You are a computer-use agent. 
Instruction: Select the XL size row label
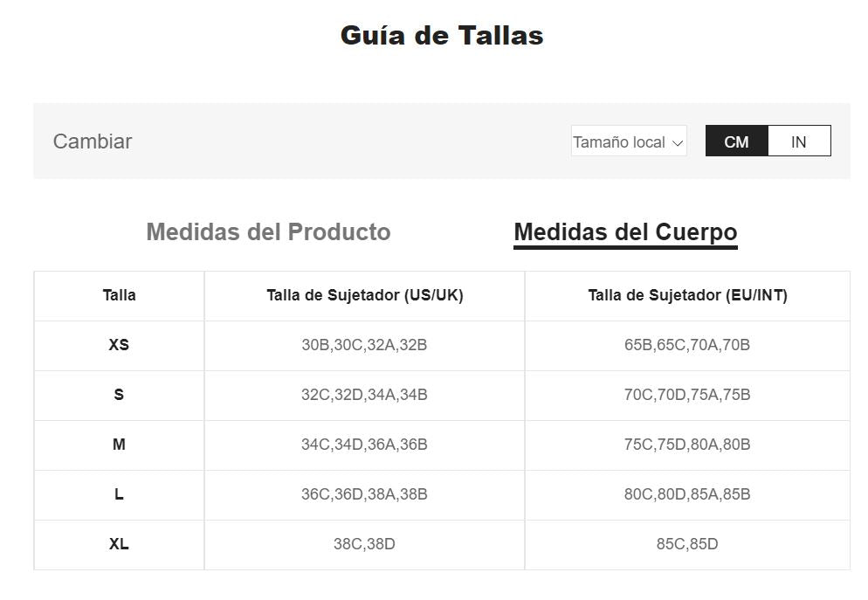119,544
